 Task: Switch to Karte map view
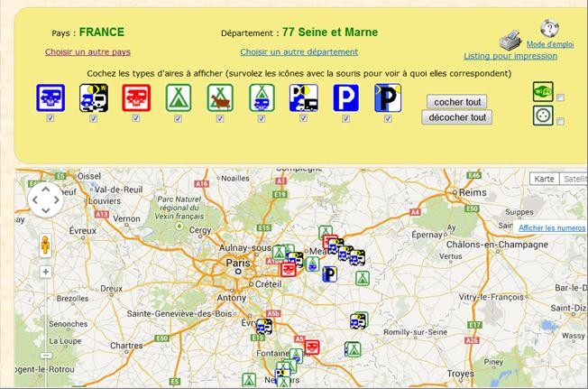(545, 179)
